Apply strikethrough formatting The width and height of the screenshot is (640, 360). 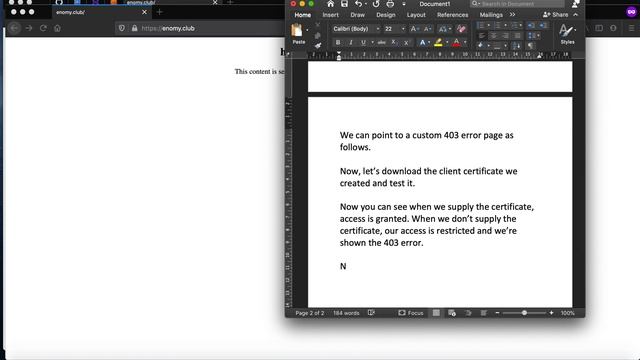(x=381, y=42)
